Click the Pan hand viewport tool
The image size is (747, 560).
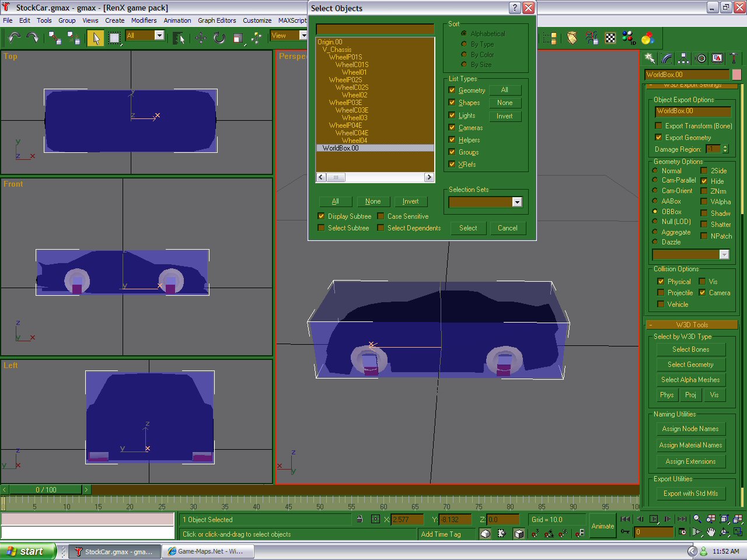(711, 532)
